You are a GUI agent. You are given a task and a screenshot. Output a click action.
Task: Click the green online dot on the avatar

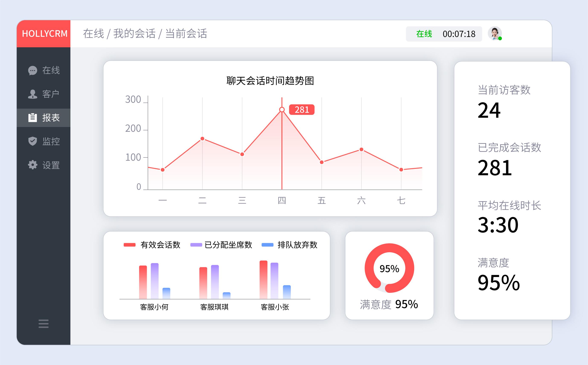point(500,39)
